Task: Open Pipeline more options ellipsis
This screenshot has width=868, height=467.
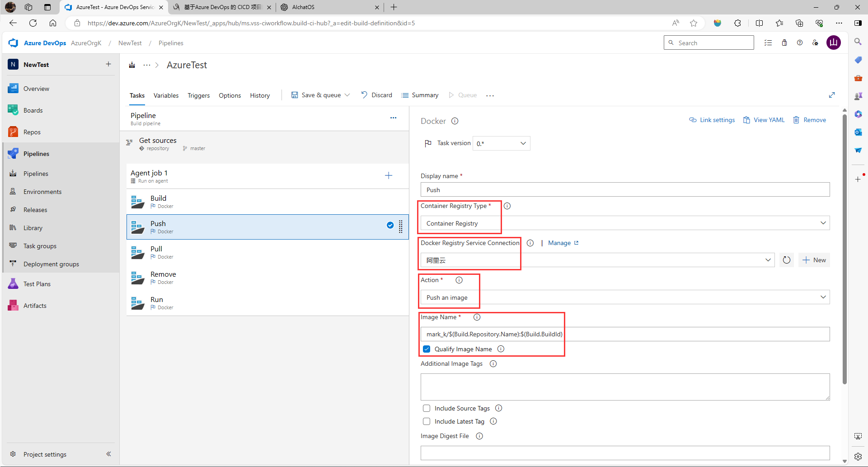Action: coord(393,118)
